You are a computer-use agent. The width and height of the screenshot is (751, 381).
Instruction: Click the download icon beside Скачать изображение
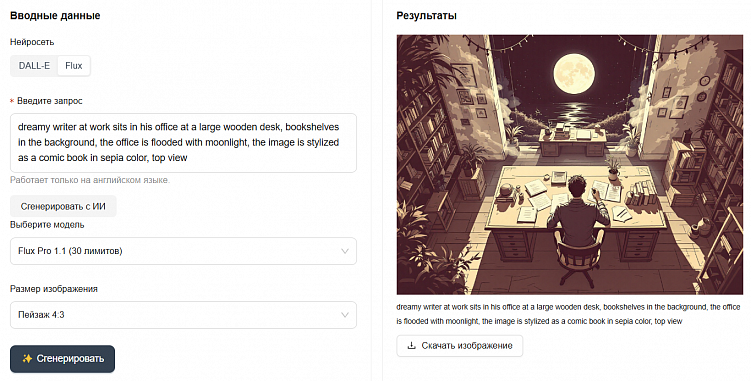(x=411, y=346)
